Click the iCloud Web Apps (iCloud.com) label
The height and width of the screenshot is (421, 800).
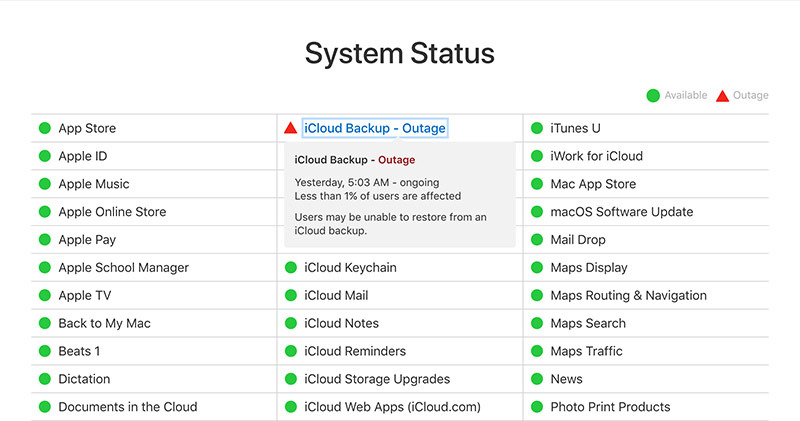(392, 407)
